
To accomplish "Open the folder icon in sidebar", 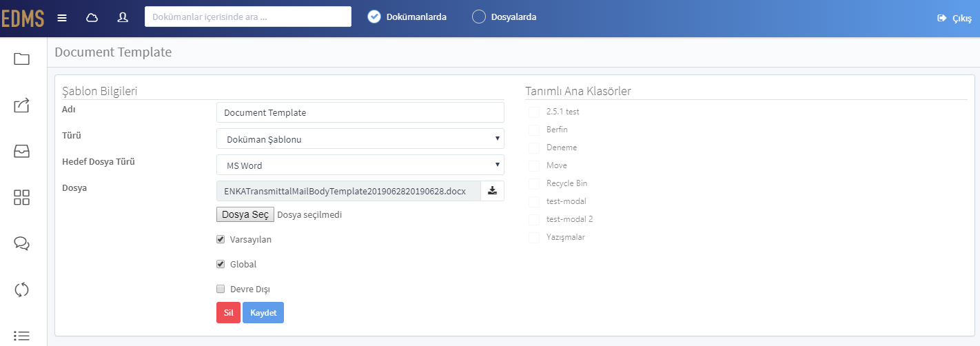I will click(x=21, y=59).
